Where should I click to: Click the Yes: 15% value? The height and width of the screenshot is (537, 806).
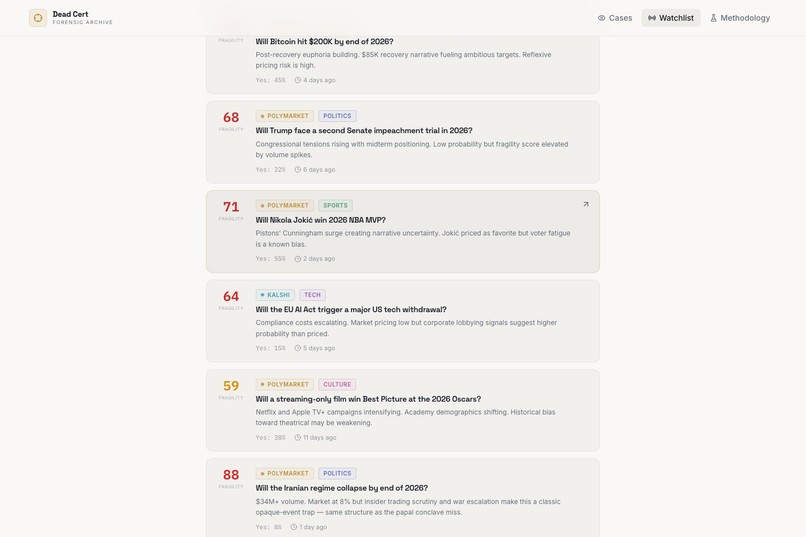(x=270, y=348)
